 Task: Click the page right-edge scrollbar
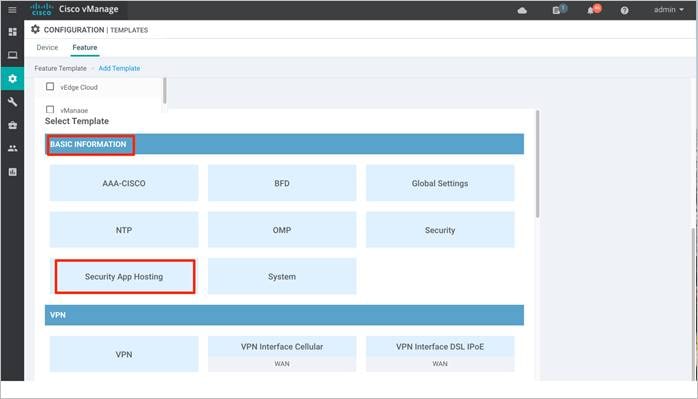coord(694,304)
